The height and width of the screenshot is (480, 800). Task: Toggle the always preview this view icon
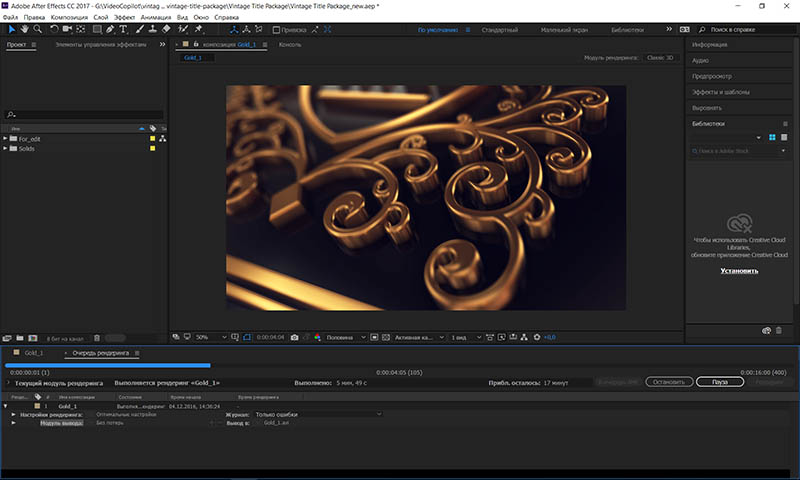[x=176, y=337]
